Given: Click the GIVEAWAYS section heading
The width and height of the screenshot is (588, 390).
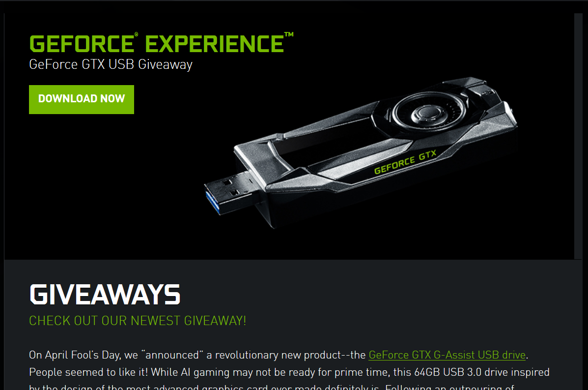Looking at the screenshot, I should (105, 294).
